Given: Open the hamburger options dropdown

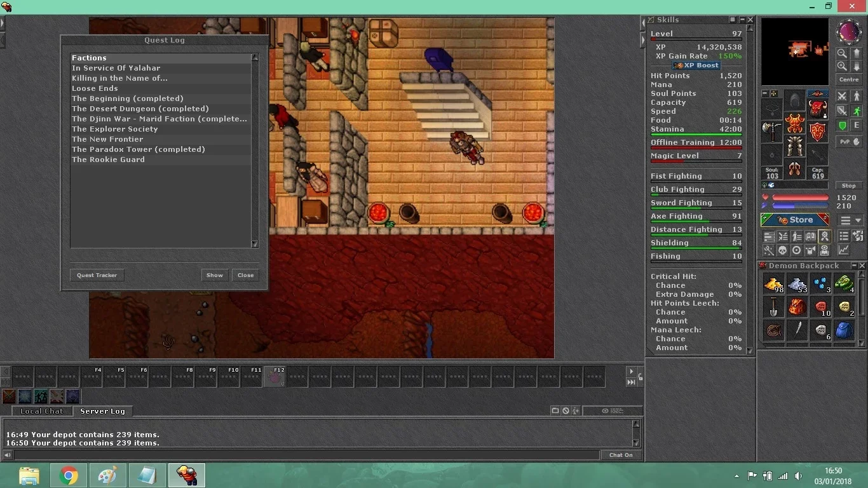Looking at the screenshot, I should coord(850,220).
